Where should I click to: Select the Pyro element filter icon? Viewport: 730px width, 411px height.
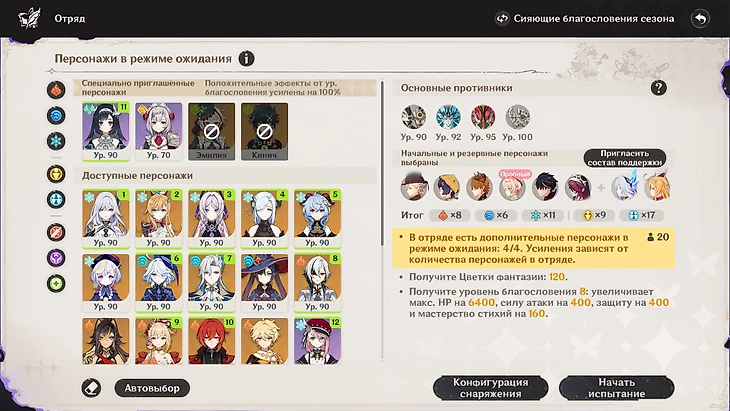point(56,90)
